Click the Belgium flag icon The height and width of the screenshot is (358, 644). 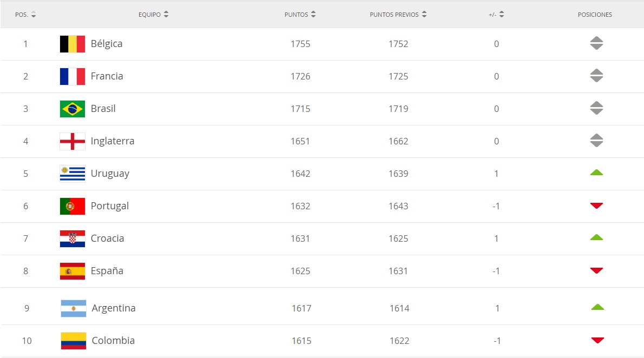73,44
